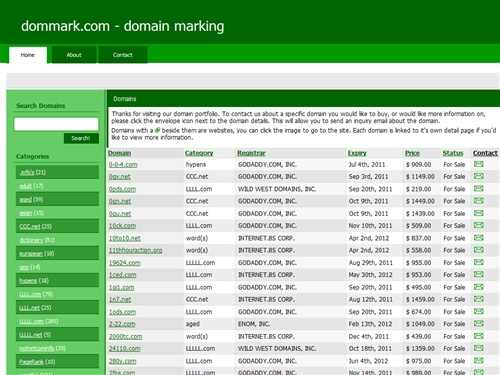Sort table by Expiry column

click(x=357, y=153)
